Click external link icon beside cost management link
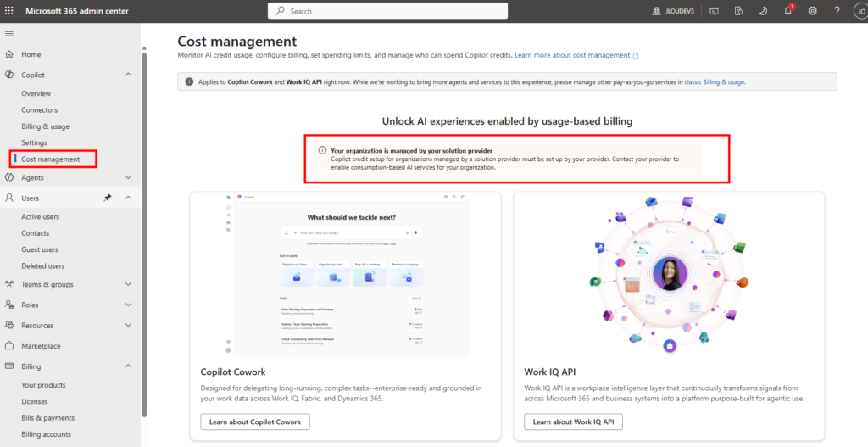This screenshot has height=447, width=868. click(x=636, y=56)
